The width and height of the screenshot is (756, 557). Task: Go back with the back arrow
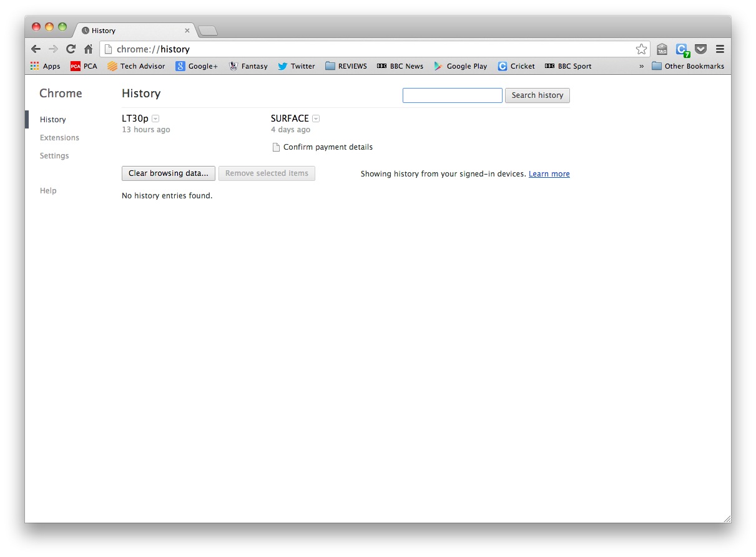(36, 49)
